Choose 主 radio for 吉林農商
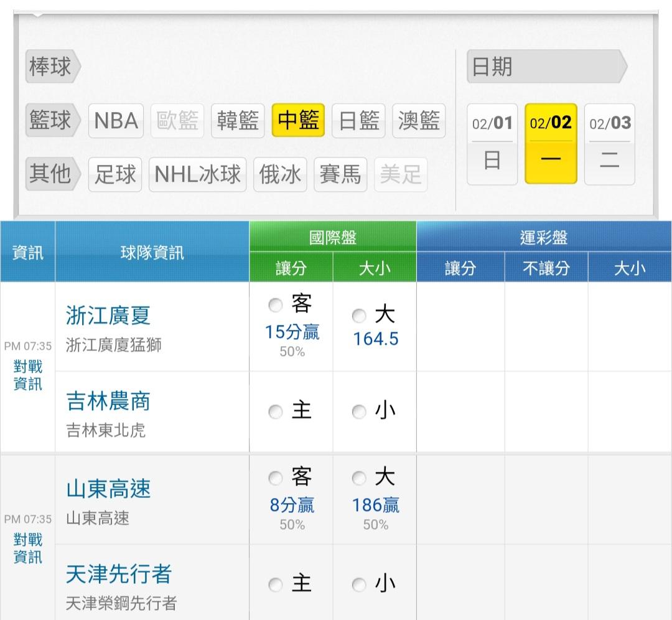The width and height of the screenshot is (672, 620). click(275, 412)
